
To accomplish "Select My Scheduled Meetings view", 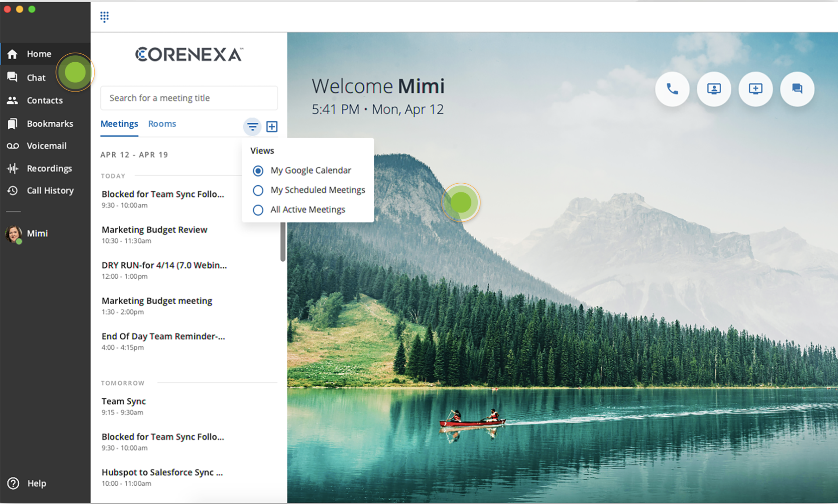I will pos(258,190).
